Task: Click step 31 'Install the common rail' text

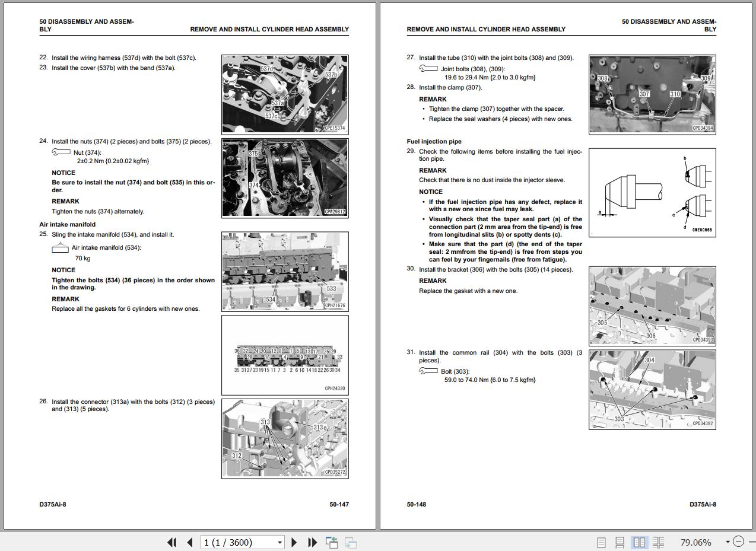Action: [x=500, y=356]
